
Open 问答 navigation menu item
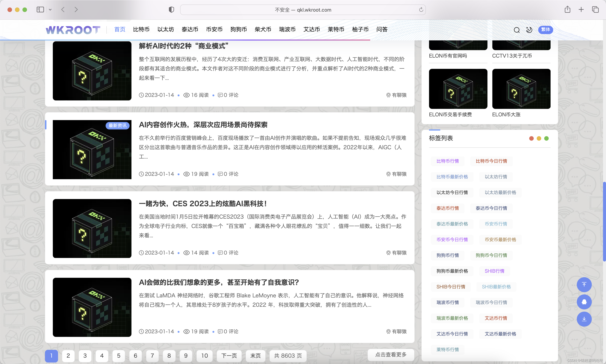click(x=382, y=29)
